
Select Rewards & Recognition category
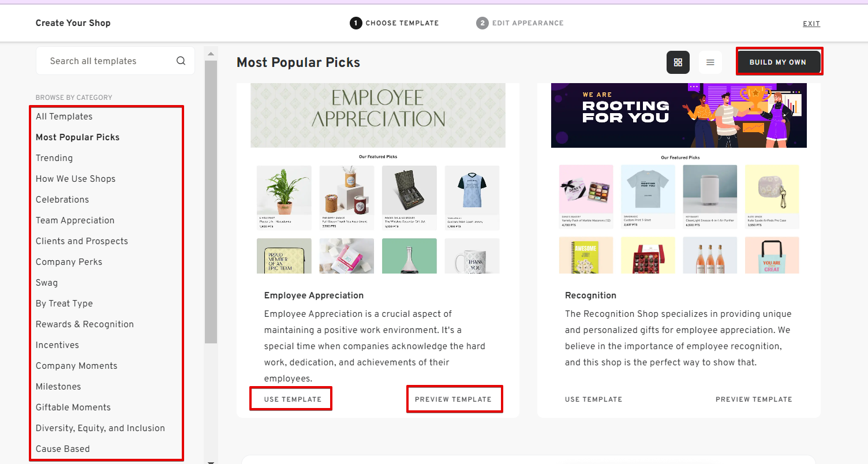[84, 324]
